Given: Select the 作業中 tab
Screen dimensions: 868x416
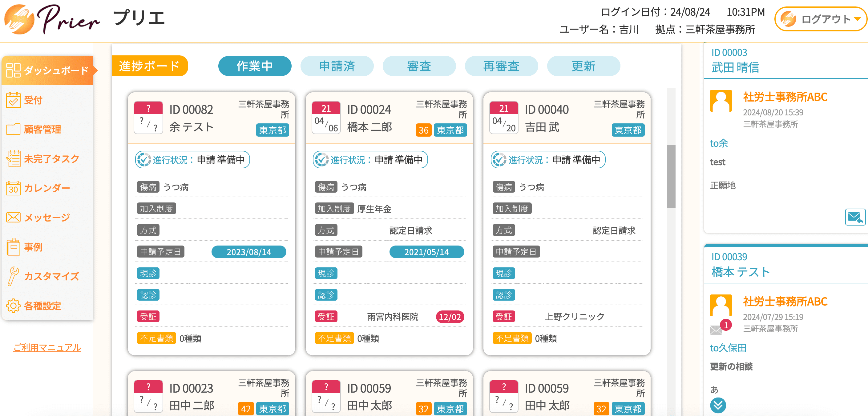Looking at the screenshot, I should pos(255,66).
